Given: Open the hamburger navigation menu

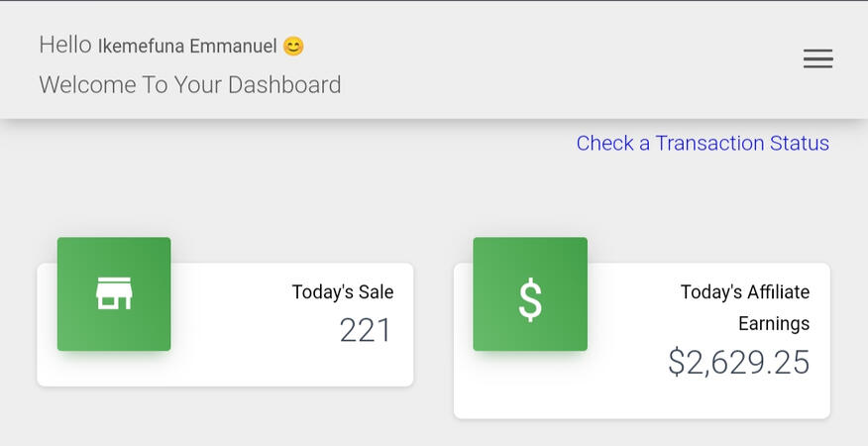Looking at the screenshot, I should pyautogui.click(x=817, y=59).
